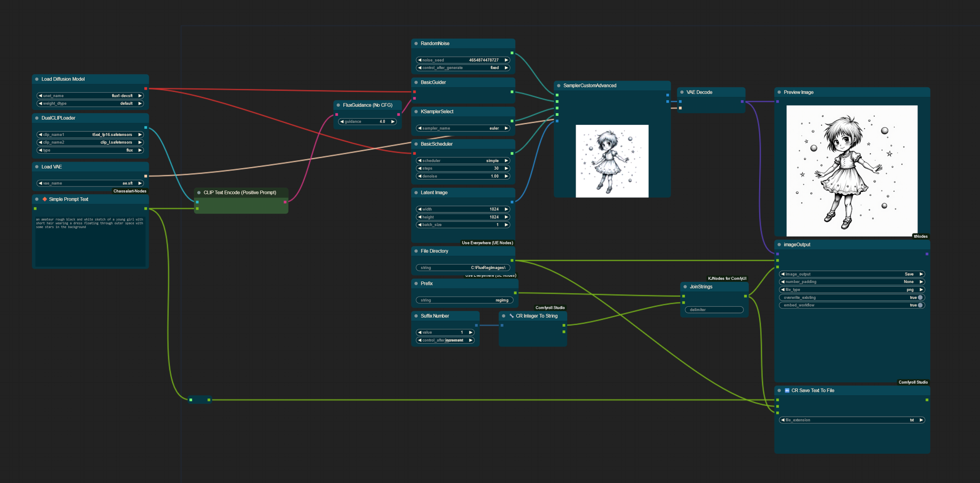Open the unet_name flux1-dev model selector
The image size is (980, 483).
(x=90, y=96)
